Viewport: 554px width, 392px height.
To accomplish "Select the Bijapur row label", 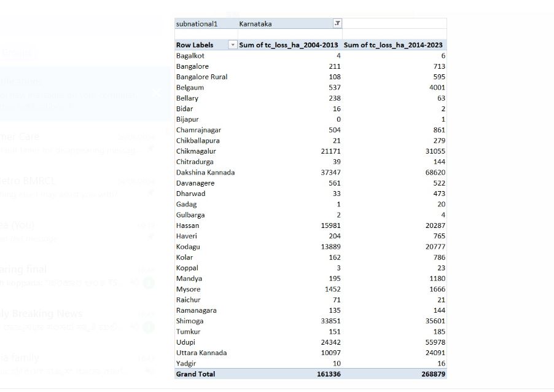I will point(187,119).
